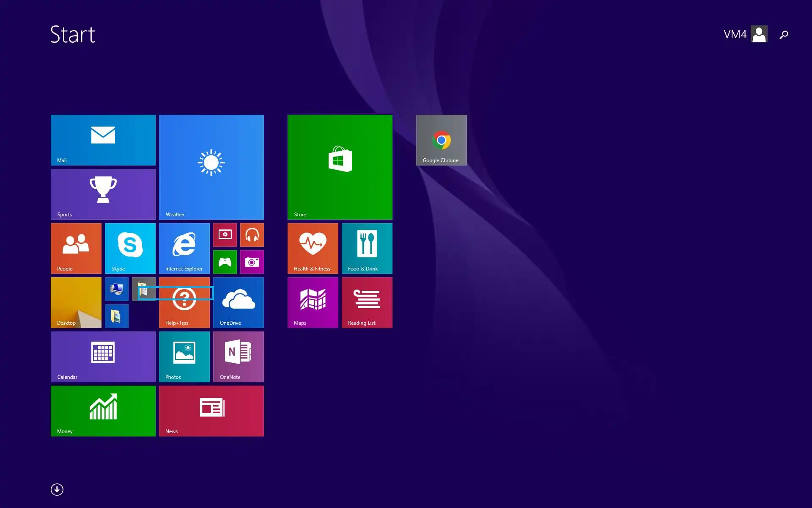Show all apps with down arrow
This screenshot has height=508, width=812.
click(57, 489)
